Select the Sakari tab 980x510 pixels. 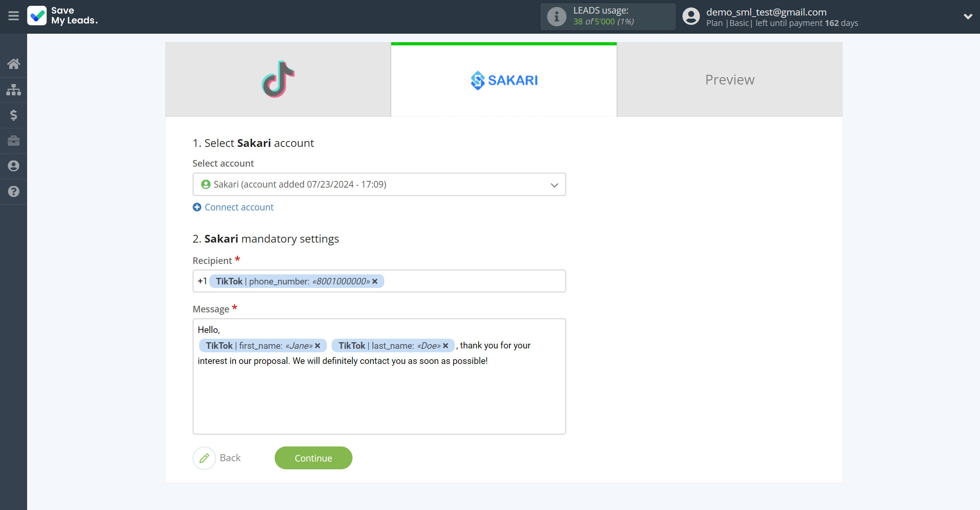[504, 80]
